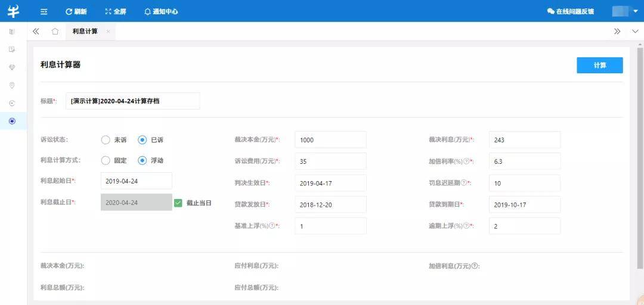Open 通知中心 in top bar
Viewport: 644px width, 305px height.
[161, 11]
